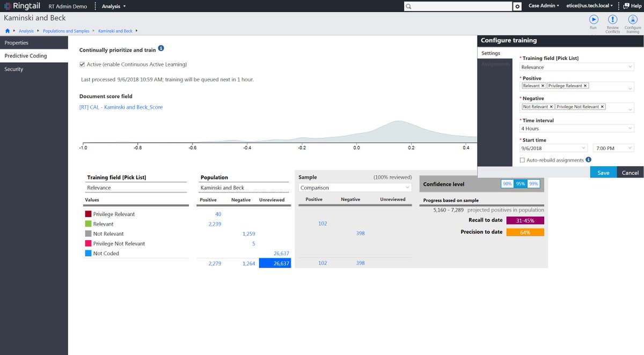Click the Positive tags input field
The width and height of the screenshot is (644, 355).
coord(577,86)
